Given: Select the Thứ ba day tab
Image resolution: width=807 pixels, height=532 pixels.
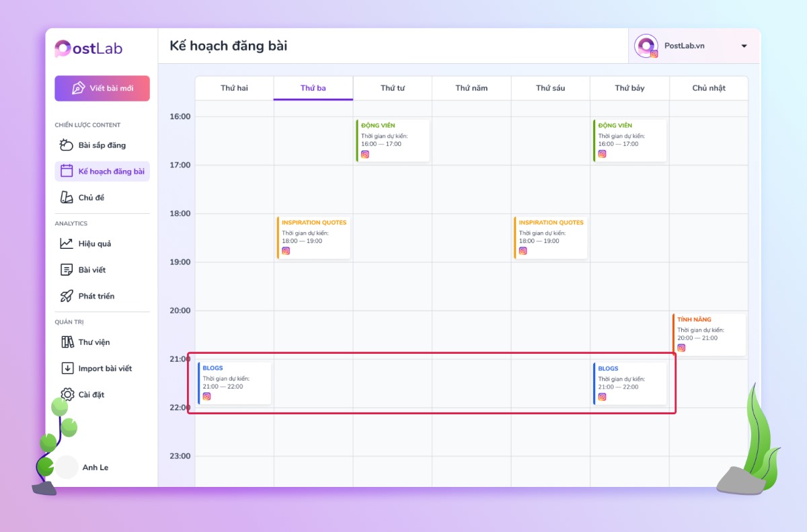Looking at the screenshot, I should [x=313, y=88].
